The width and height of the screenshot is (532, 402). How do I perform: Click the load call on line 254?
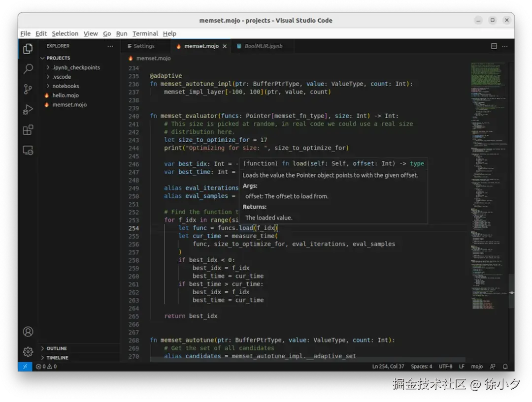coord(246,228)
